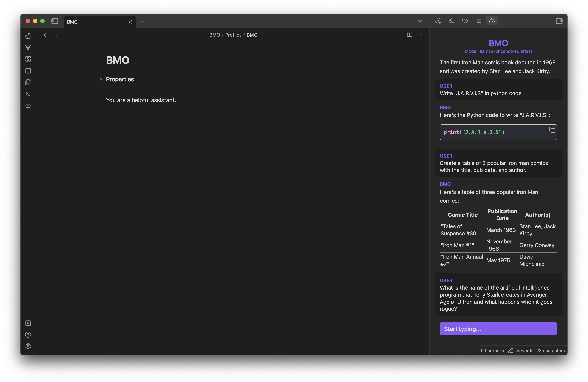588x382 pixels.
Task: Select the BMO chatbot panel tab icon
Action: pos(492,21)
